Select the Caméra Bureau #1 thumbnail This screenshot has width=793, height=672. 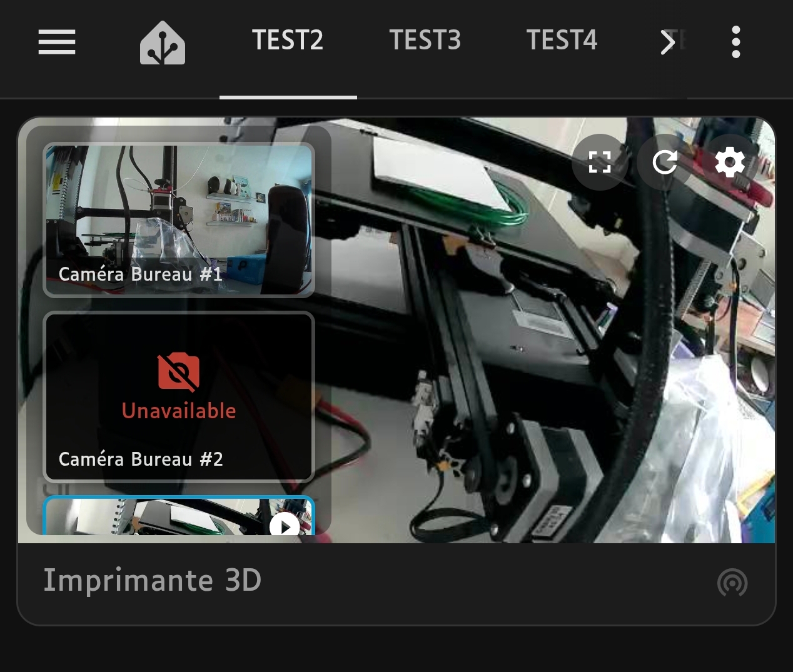[179, 220]
